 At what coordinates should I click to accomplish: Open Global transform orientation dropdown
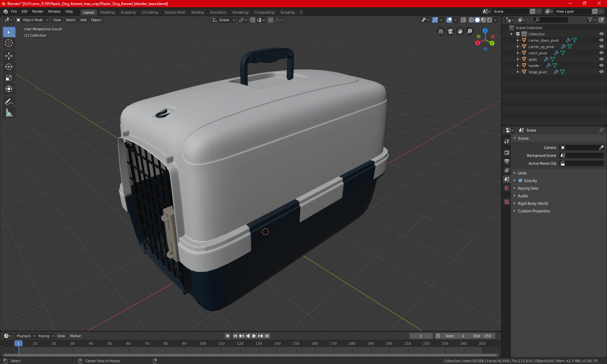click(224, 20)
